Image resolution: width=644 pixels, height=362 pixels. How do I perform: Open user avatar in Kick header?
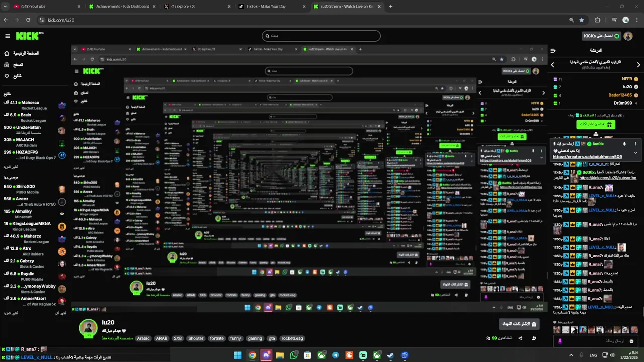(627, 36)
